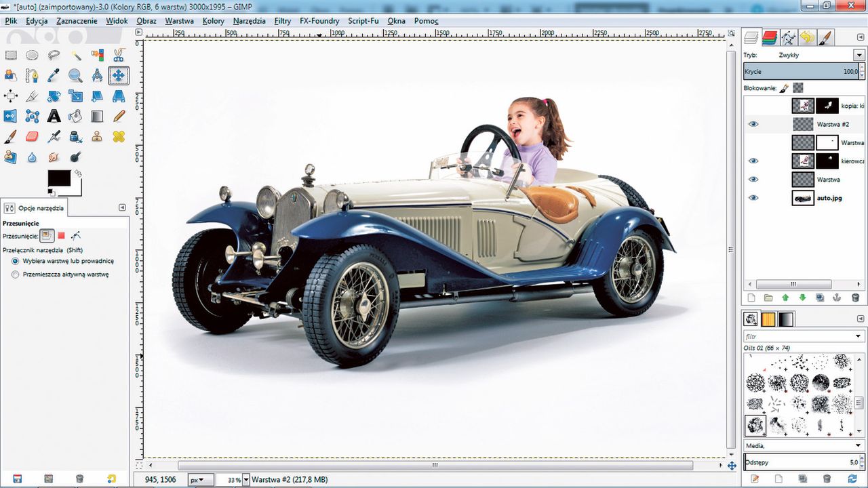Open the brush filter dropdown arrow
Image resolution: width=868 pixels, height=488 pixels.
(859, 336)
